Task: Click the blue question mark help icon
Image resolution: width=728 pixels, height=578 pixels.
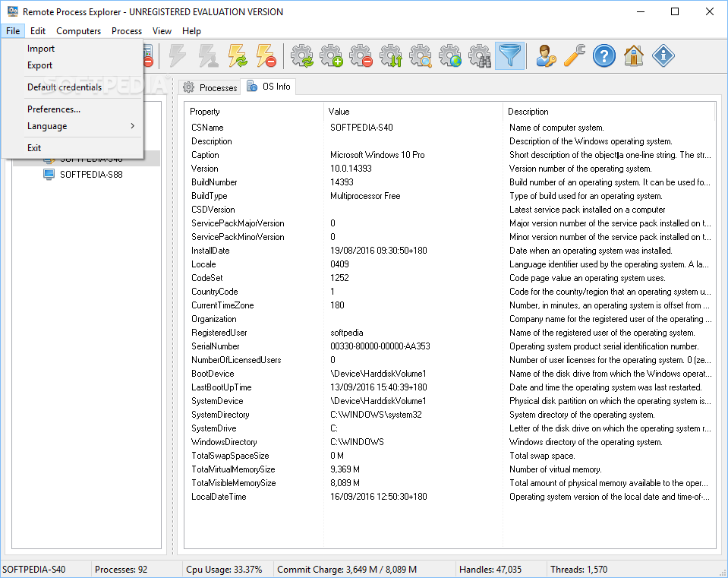Action: 604,56
